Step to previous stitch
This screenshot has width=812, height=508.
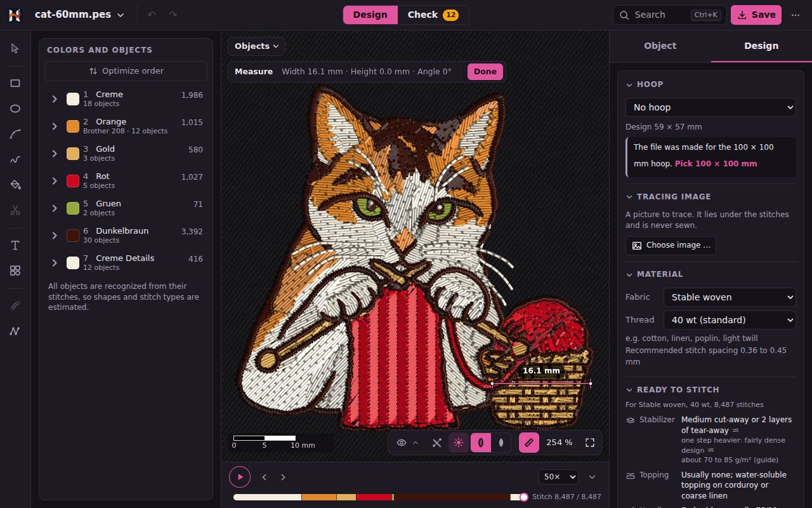(x=265, y=477)
